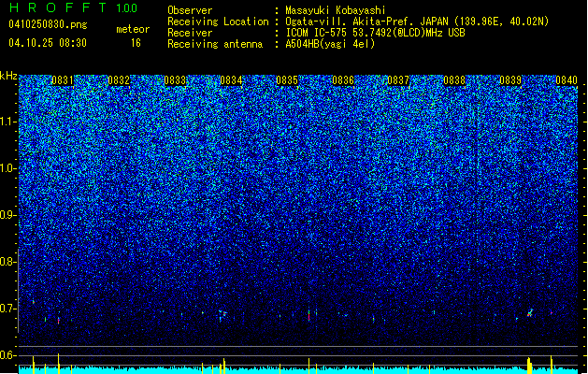Select the filename 0410250830.png

[48, 24]
